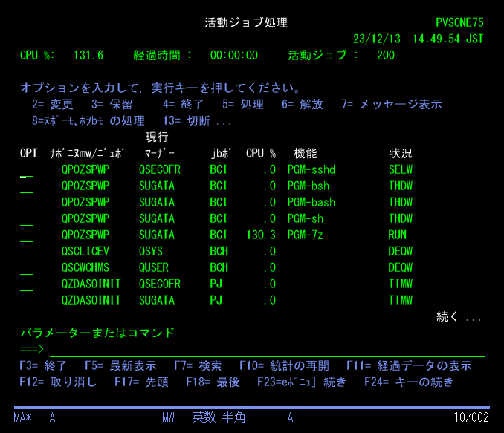Click option 3= 保留 text

112,105
